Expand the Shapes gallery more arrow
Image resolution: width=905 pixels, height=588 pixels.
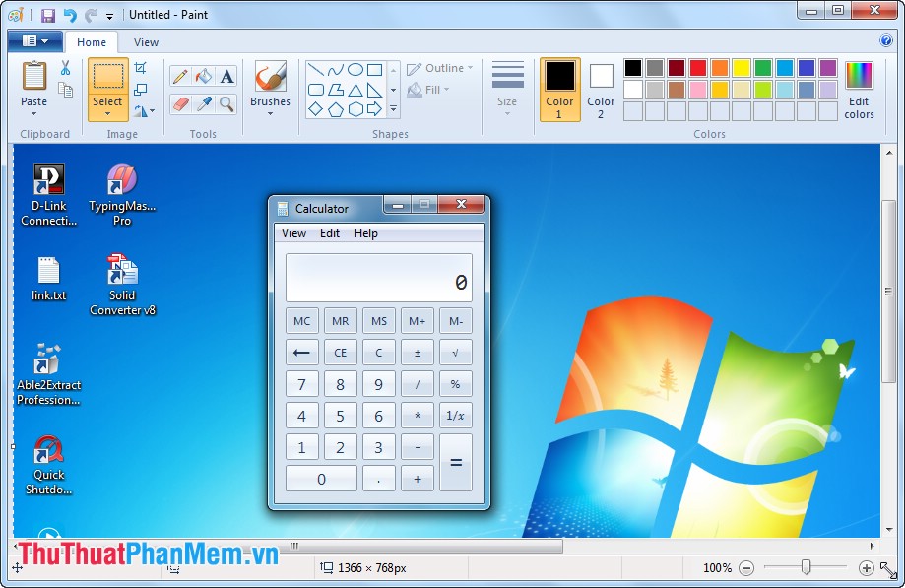(394, 108)
